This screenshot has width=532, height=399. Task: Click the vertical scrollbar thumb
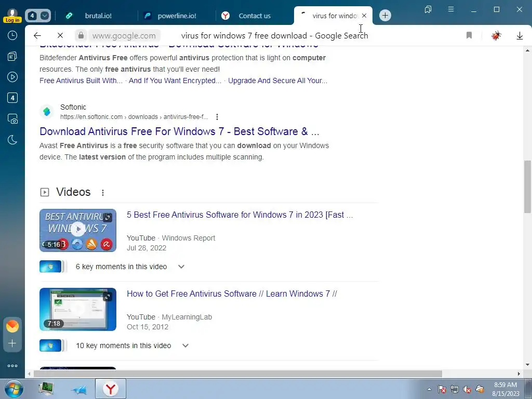[x=527, y=187]
